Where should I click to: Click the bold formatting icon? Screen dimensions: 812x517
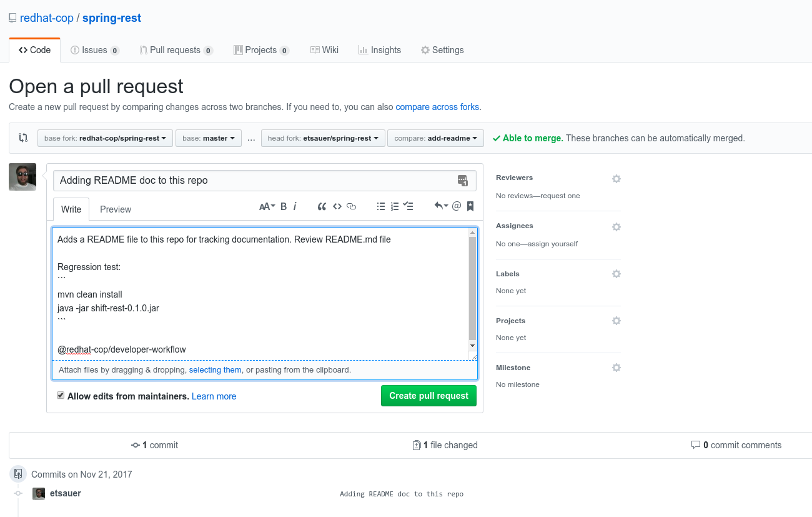click(x=284, y=206)
